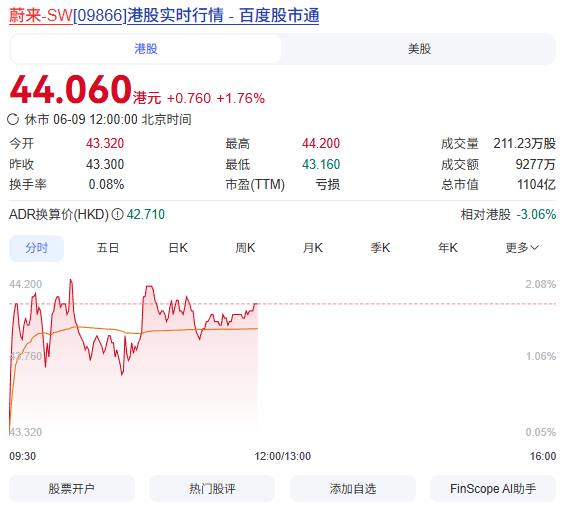This screenshot has height=512, width=588.
Task: Click the 成交量 value 211.23万股
Action: pyautogui.click(x=524, y=143)
